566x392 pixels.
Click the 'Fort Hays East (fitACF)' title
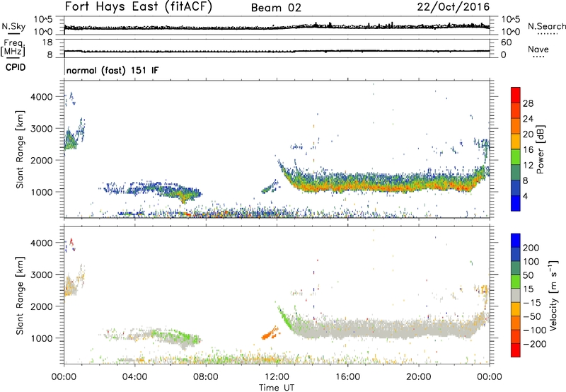[139, 7]
